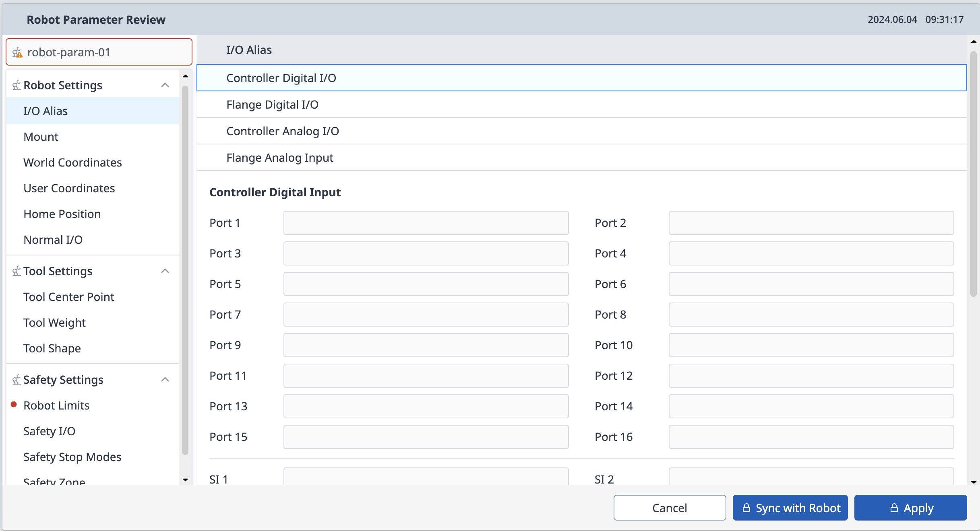Click the Port 1 alias input field
Viewport: 980px width, 531px height.
tap(426, 223)
